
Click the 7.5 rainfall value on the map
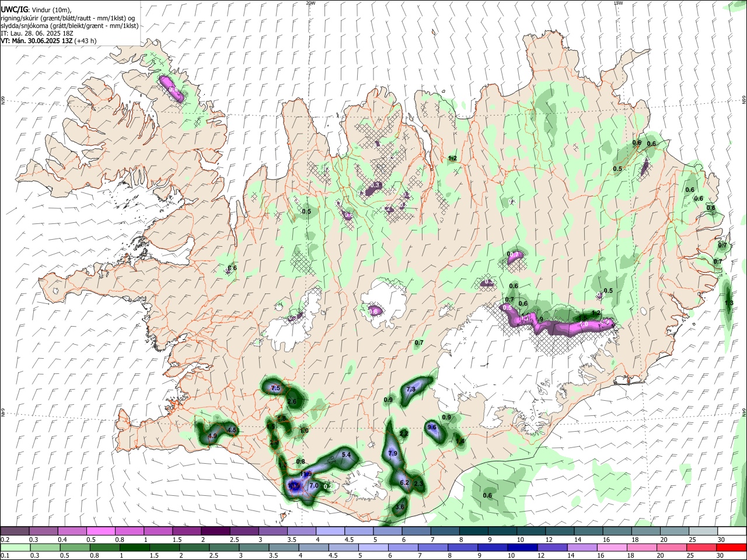pyautogui.click(x=276, y=388)
